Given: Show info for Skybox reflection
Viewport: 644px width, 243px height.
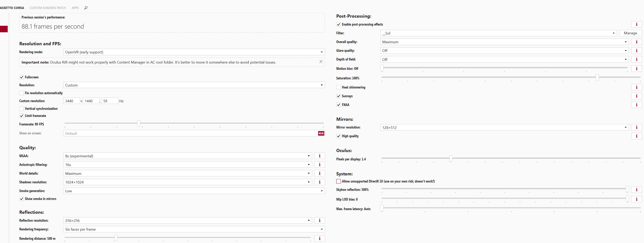Looking at the screenshot, I should (x=636, y=190).
